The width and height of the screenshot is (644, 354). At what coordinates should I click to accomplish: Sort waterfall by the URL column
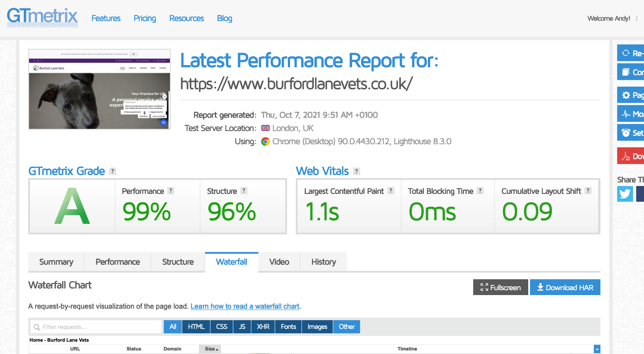(75, 349)
